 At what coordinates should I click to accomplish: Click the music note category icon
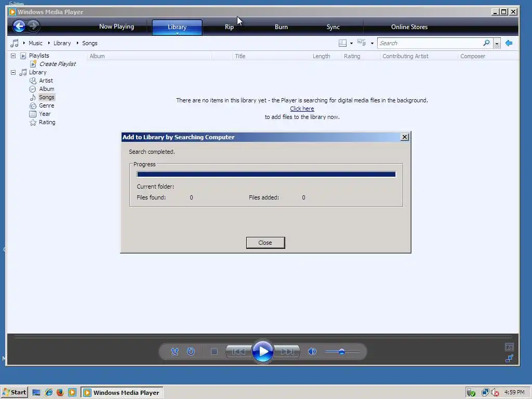pos(14,43)
